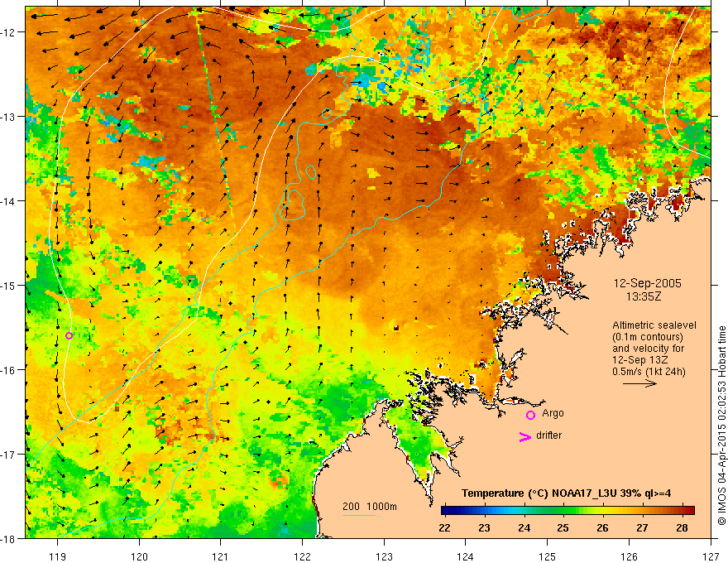Click the '22' colour bar tick label
Screen dimensions: 728x563
[444, 527]
